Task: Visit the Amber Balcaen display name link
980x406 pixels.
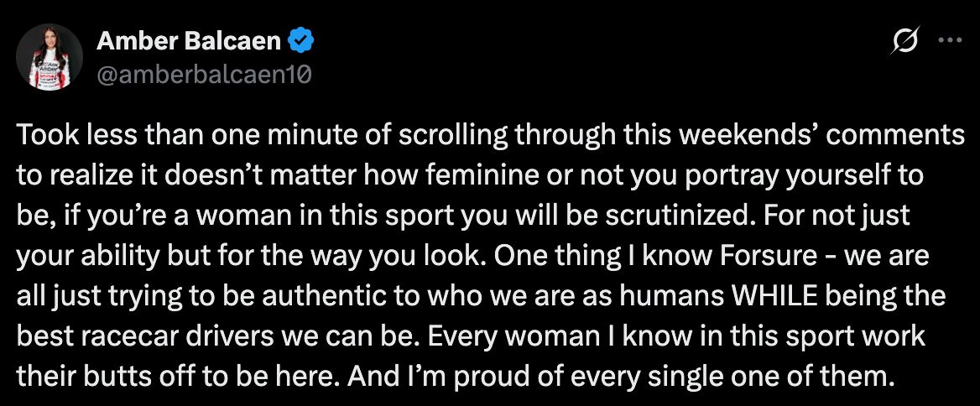Action: (x=189, y=40)
